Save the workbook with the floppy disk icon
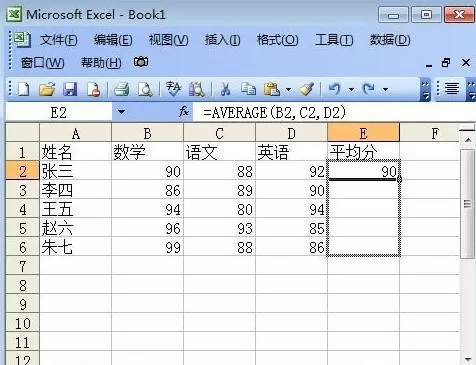 coord(70,89)
